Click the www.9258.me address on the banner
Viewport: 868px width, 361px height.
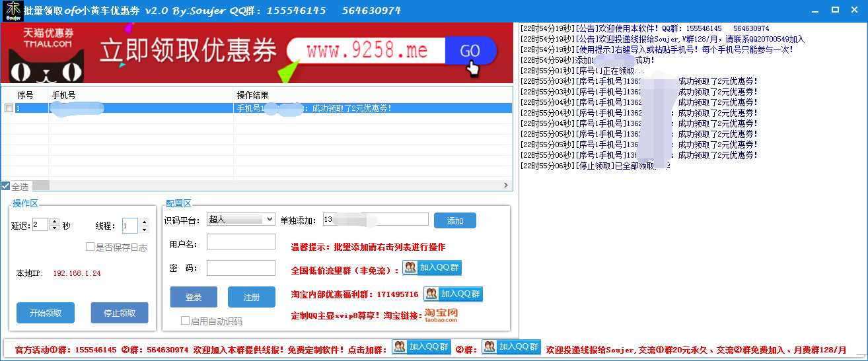pos(367,50)
